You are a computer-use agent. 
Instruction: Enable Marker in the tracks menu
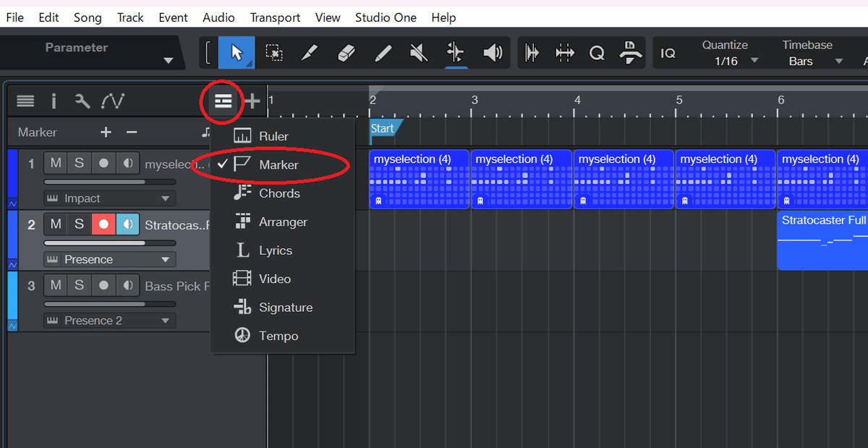coord(279,164)
